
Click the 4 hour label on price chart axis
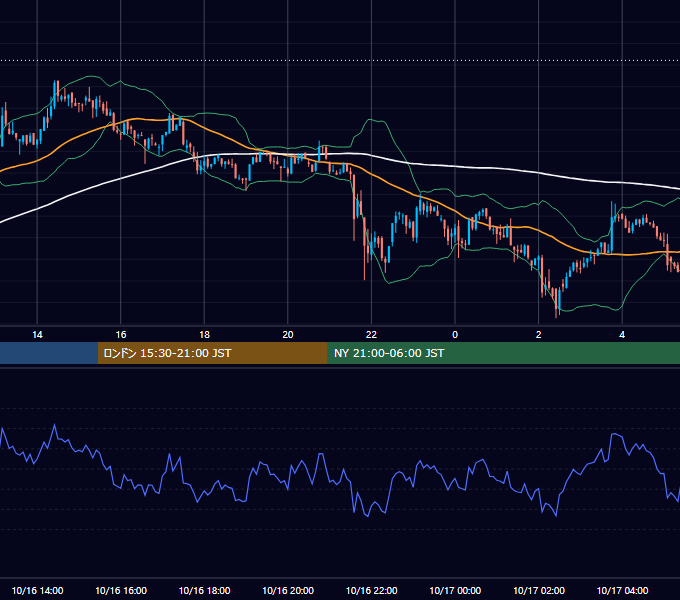622,335
